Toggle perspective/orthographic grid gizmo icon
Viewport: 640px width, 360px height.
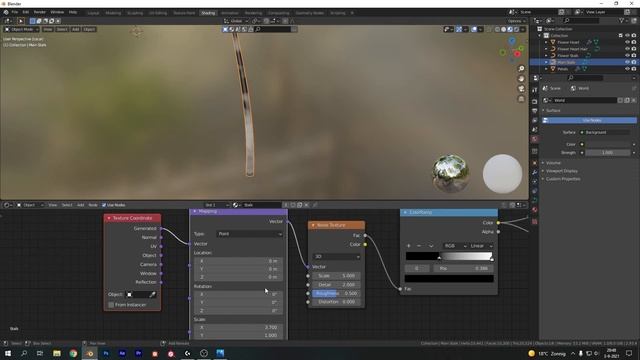coord(521,99)
